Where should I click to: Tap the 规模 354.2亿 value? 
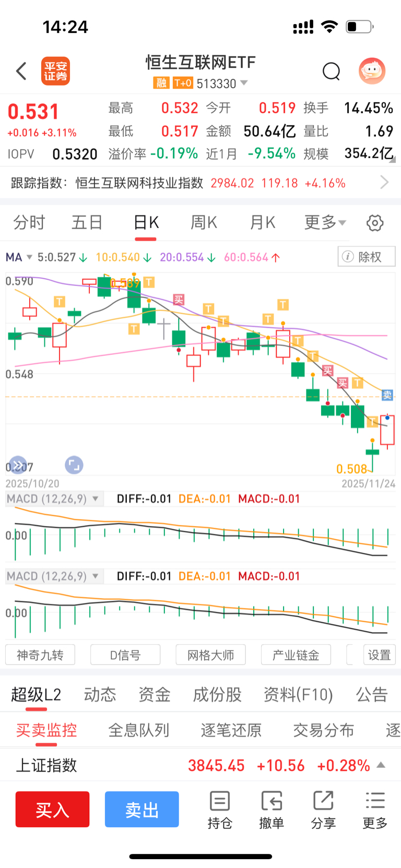[369, 153]
